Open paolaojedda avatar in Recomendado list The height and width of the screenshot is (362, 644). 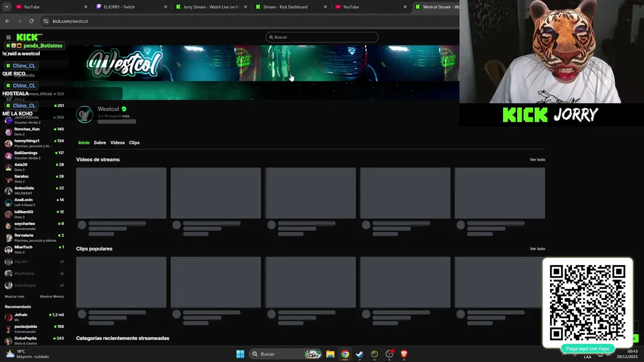point(9,329)
